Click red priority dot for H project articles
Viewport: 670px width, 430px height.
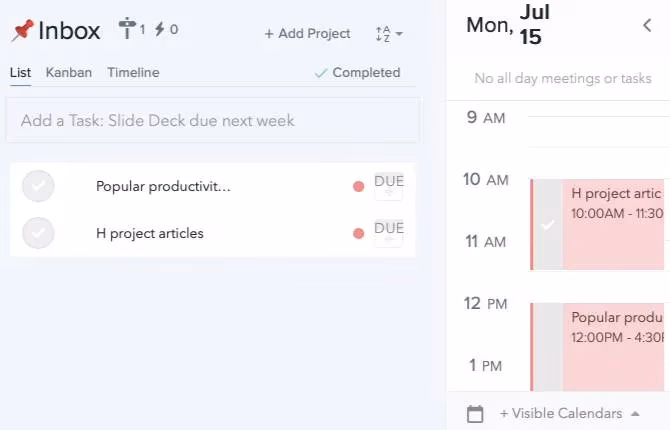click(359, 233)
